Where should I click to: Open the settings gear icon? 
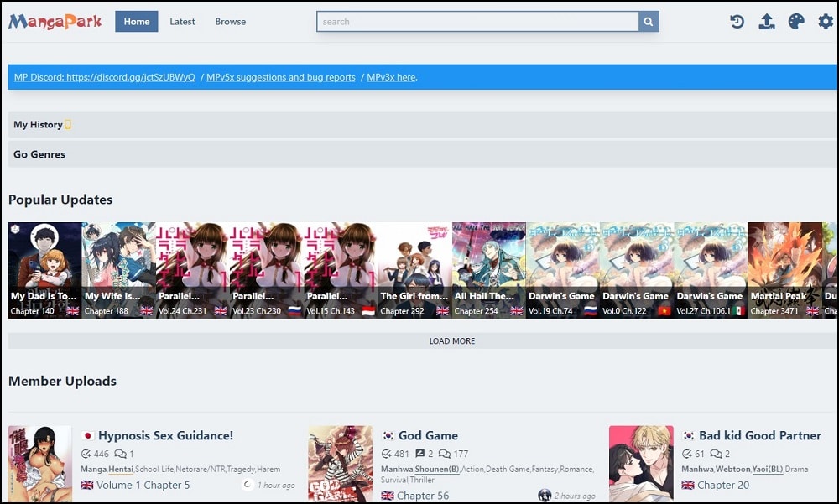click(826, 22)
